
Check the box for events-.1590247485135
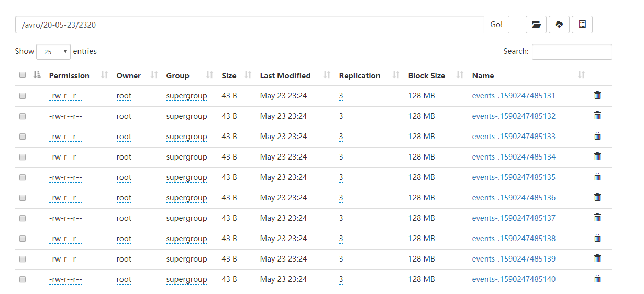pyautogui.click(x=23, y=177)
